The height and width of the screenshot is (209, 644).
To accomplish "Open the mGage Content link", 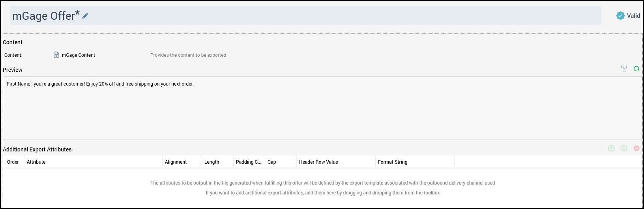I will [79, 55].
